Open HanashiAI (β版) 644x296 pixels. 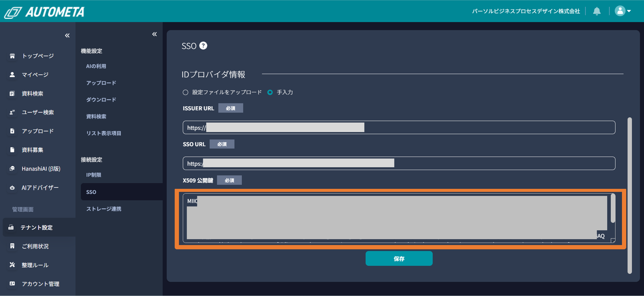click(x=41, y=169)
